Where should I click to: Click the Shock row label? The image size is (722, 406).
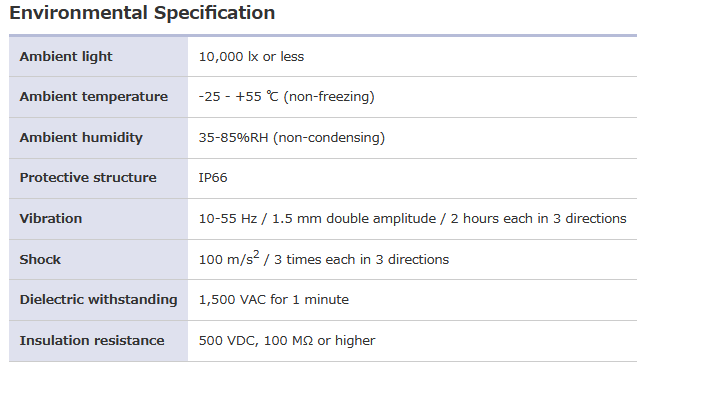coord(40,260)
